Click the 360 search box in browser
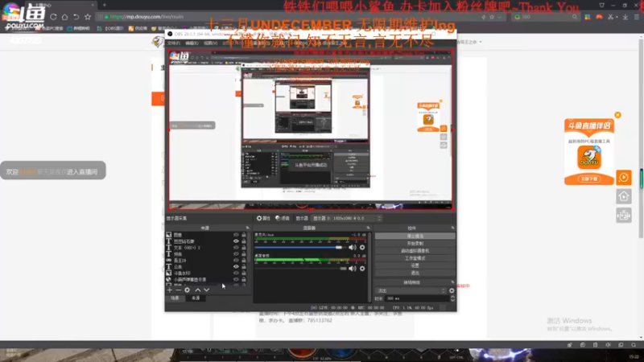This screenshot has height=362, width=644. [x=544, y=17]
